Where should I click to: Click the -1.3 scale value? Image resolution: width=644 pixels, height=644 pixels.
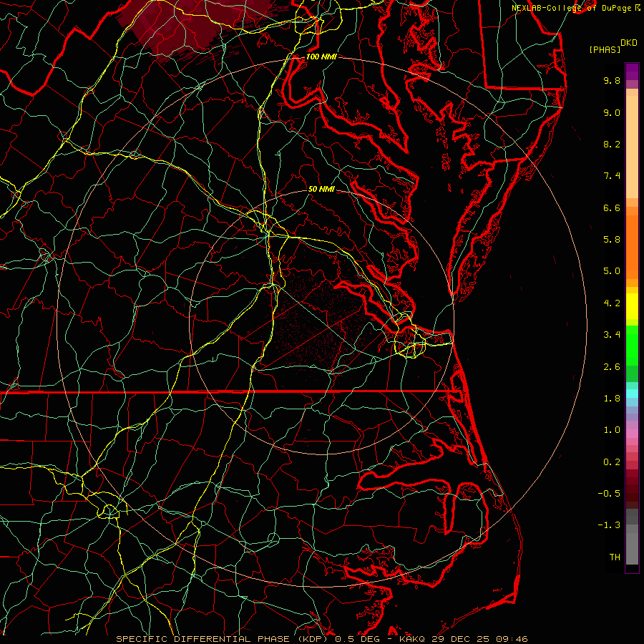pyautogui.click(x=609, y=525)
